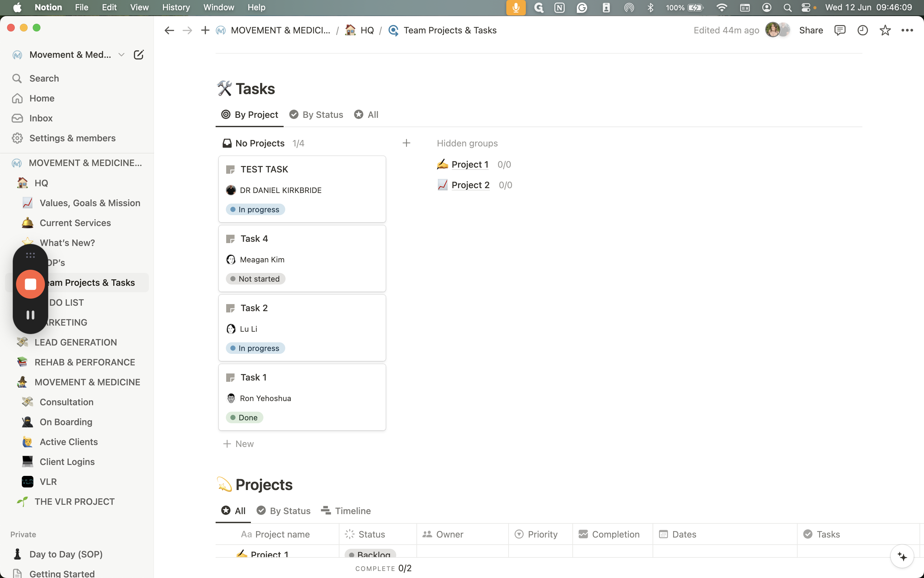Viewport: 924px width, 578px height.
Task: Open LEAD GENERATION page
Action: point(76,342)
